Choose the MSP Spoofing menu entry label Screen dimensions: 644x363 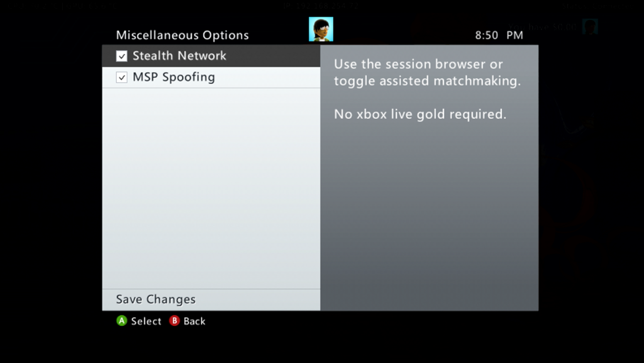click(x=174, y=77)
